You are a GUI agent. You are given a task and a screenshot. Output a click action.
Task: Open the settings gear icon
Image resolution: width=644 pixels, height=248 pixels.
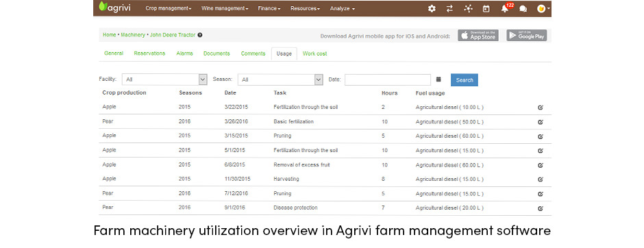pyautogui.click(x=432, y=8)
